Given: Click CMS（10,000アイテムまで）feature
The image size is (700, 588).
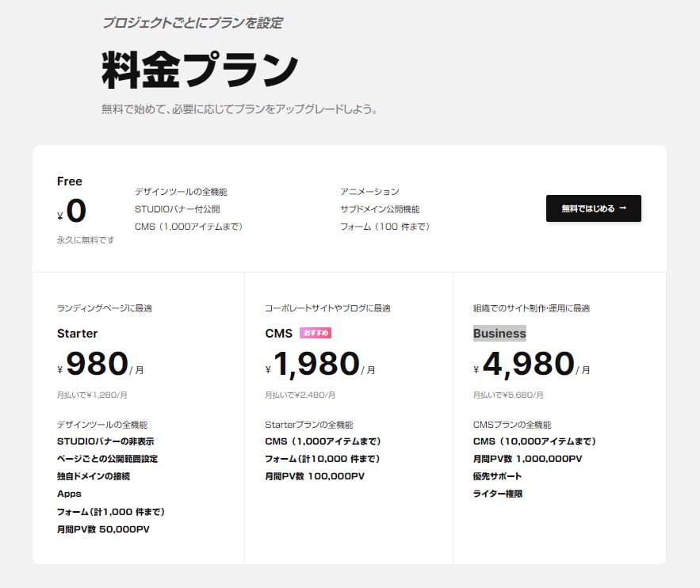Looking at the screenshot, I should [534, 441].
